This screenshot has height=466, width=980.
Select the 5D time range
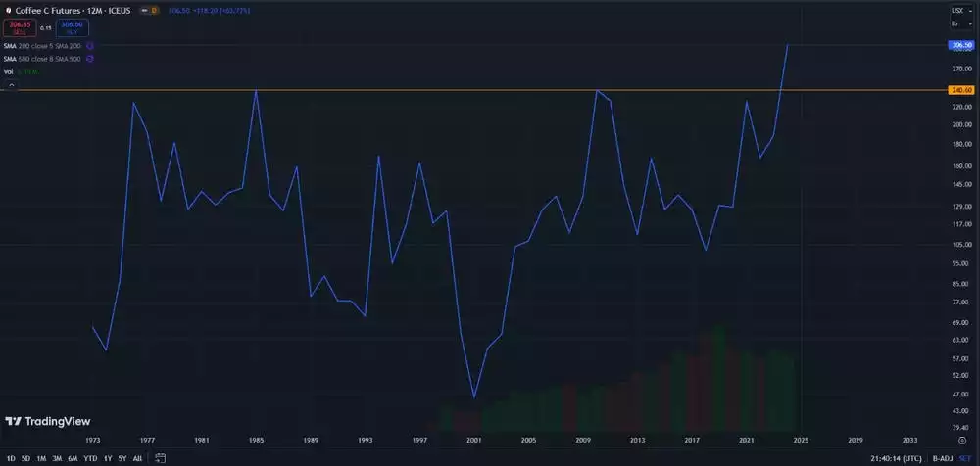pyautogui.click(x=25, y=458)
